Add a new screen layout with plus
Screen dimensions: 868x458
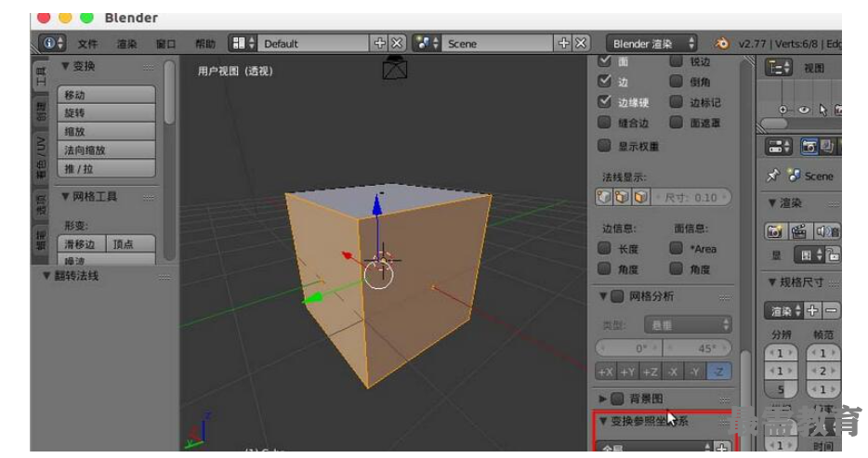tap(380, 43)
